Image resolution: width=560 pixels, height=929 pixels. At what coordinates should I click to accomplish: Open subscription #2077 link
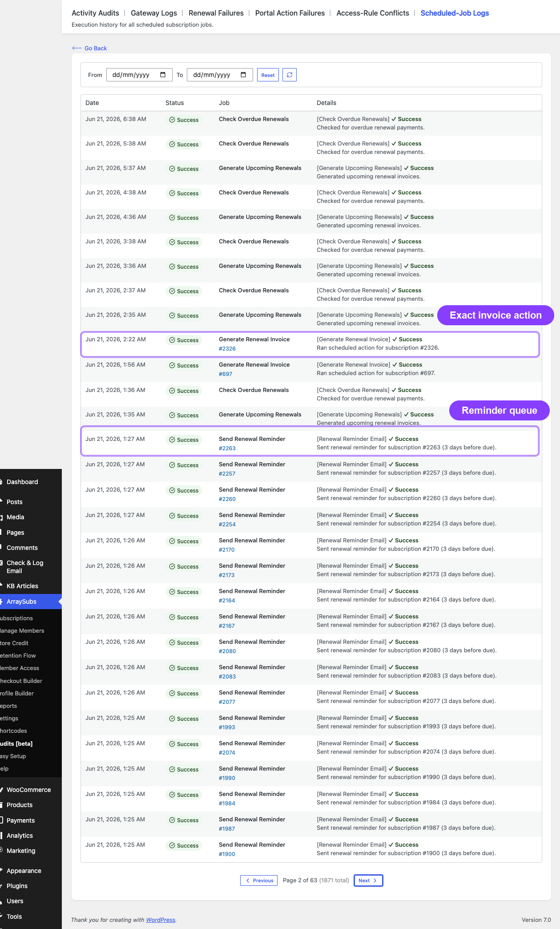[227, 702]
